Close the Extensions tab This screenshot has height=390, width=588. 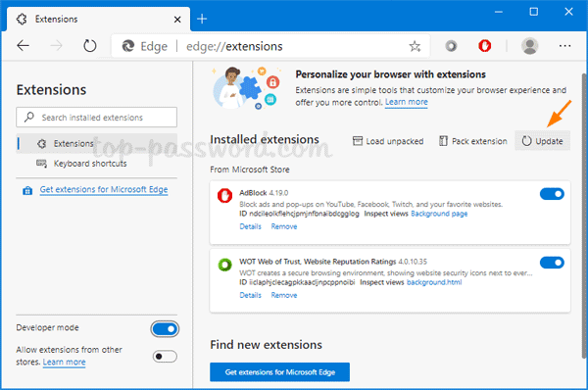(x=177, y=20)
